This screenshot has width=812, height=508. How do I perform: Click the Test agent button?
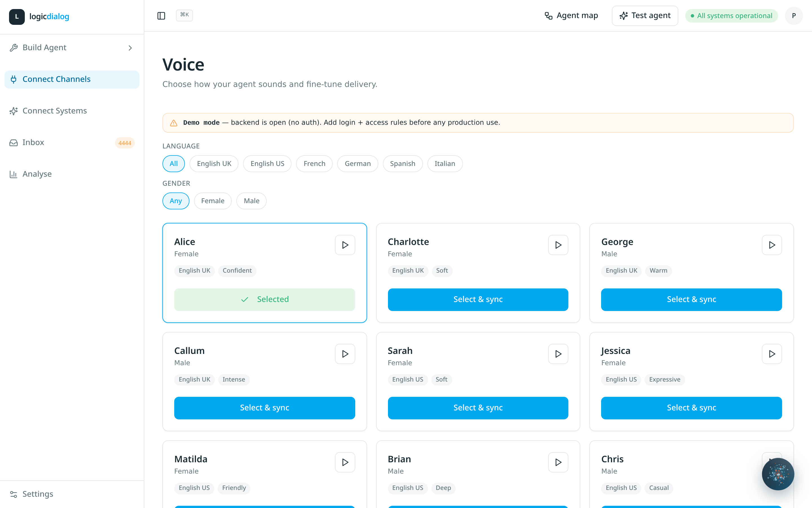coord(645,16)
